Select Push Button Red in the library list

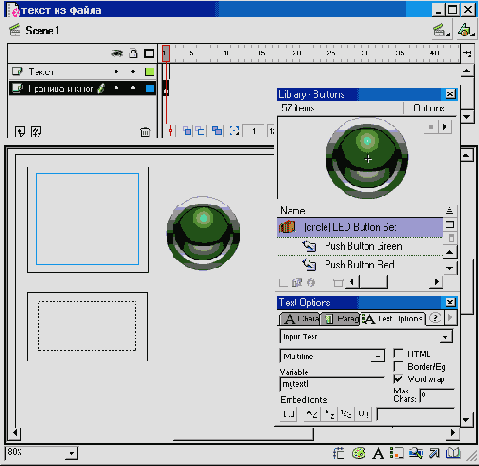pos(360,265)
